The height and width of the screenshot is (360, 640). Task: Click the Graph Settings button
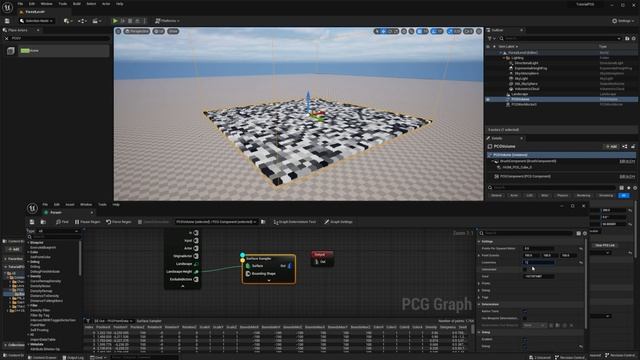point(338,222)
